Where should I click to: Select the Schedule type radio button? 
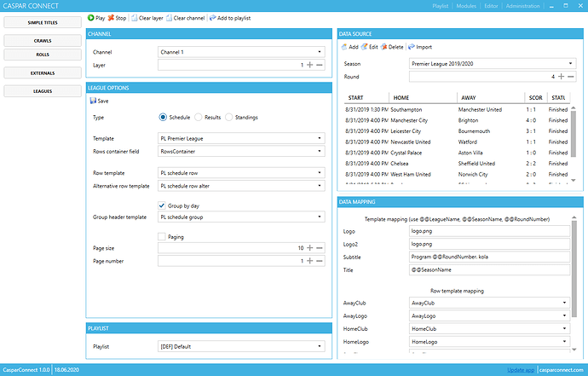(x=163, y=117)
